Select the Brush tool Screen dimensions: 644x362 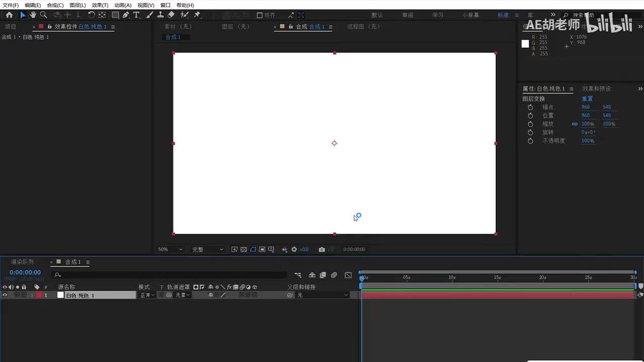pos(150,15)
